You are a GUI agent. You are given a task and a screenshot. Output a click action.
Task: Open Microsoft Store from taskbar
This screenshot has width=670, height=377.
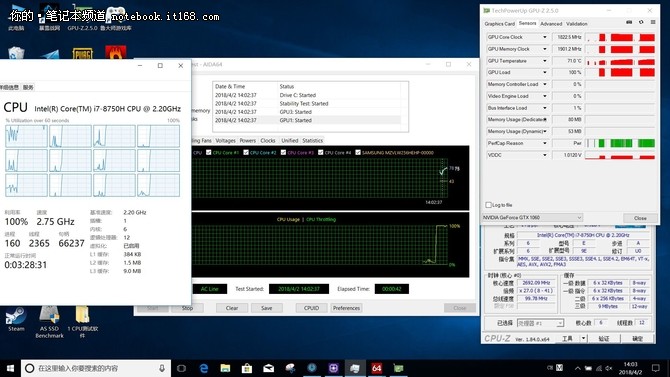click(x=247, y=368)
